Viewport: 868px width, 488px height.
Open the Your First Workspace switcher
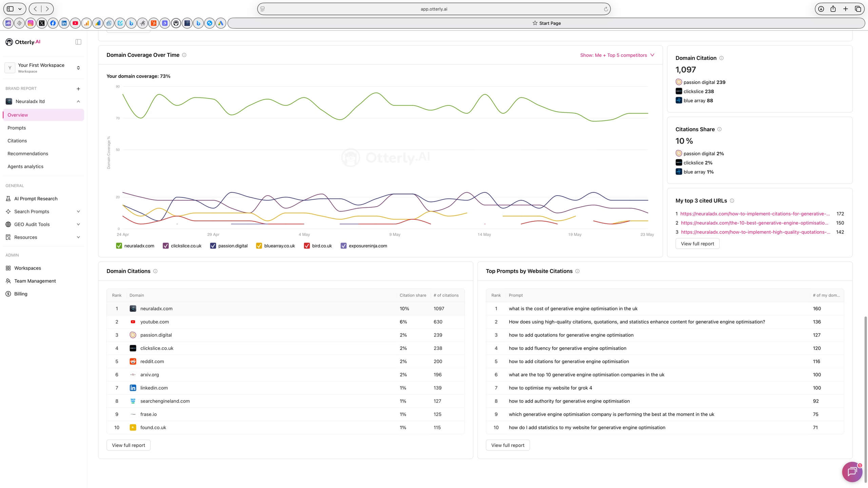tap(43, 68)
